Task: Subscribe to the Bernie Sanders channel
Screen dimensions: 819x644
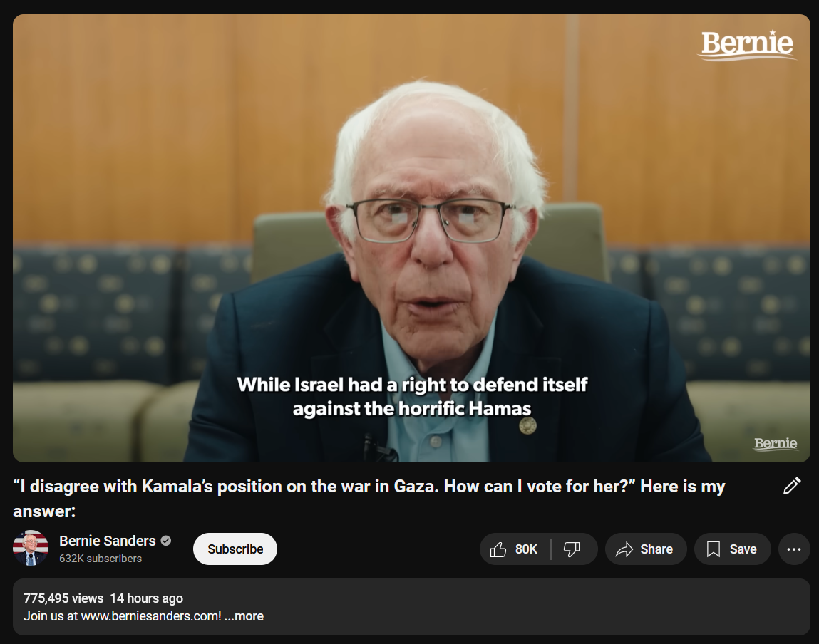Action: (235, 549)
